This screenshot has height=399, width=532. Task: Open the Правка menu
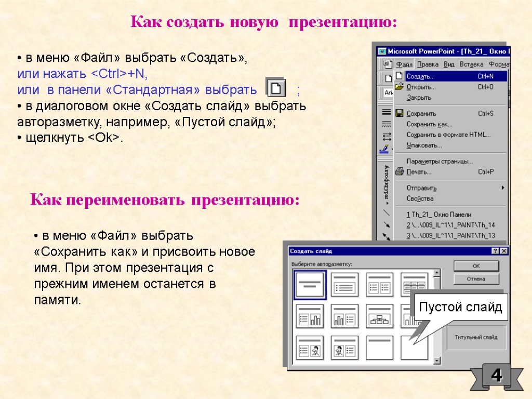(428, 64)
